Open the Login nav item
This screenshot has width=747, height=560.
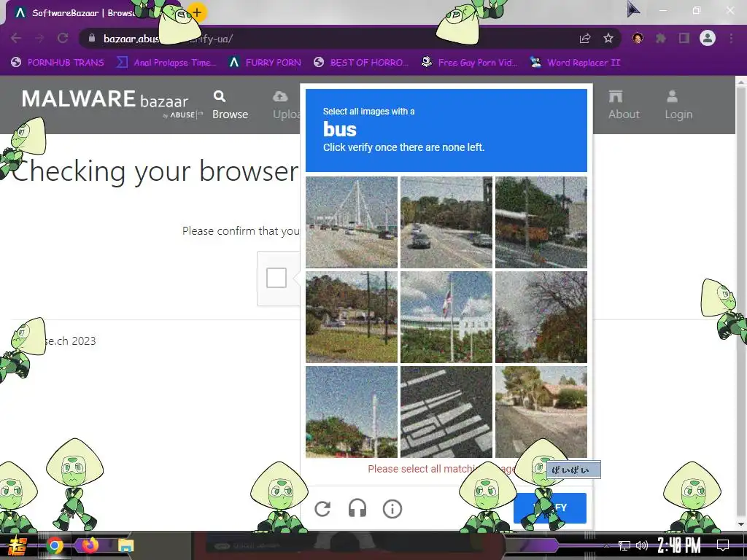pyautogui.click(x=678, y=105)
